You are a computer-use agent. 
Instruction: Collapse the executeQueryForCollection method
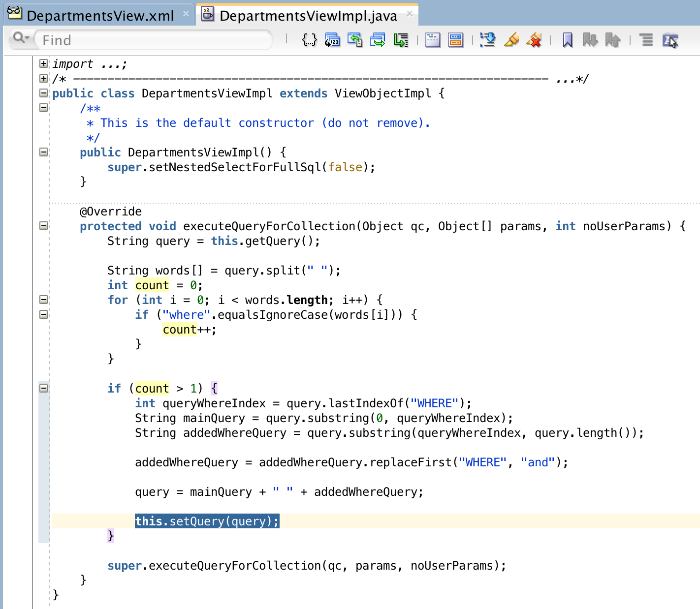point(44,226)
